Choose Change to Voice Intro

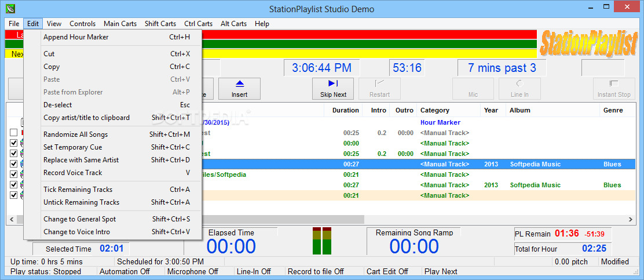point(112,232)
